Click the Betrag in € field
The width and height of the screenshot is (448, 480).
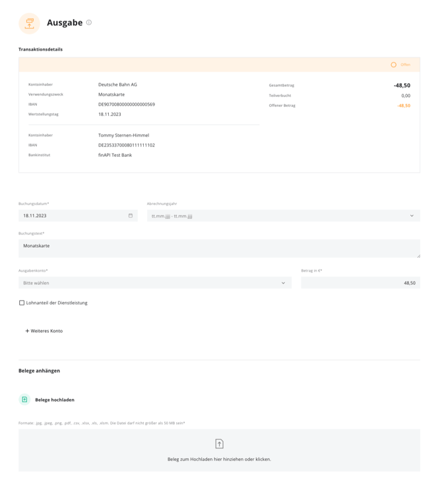point(361,283)
